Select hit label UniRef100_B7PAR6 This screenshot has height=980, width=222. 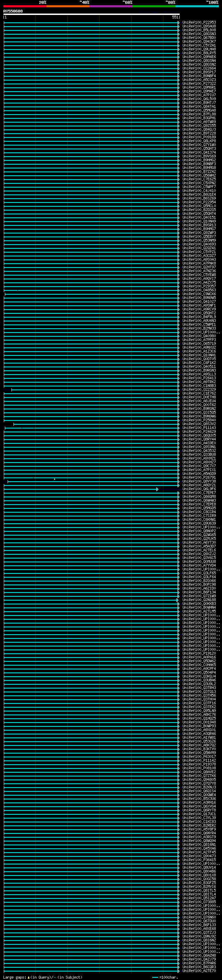pyautogui.click(x=199, y=963)
